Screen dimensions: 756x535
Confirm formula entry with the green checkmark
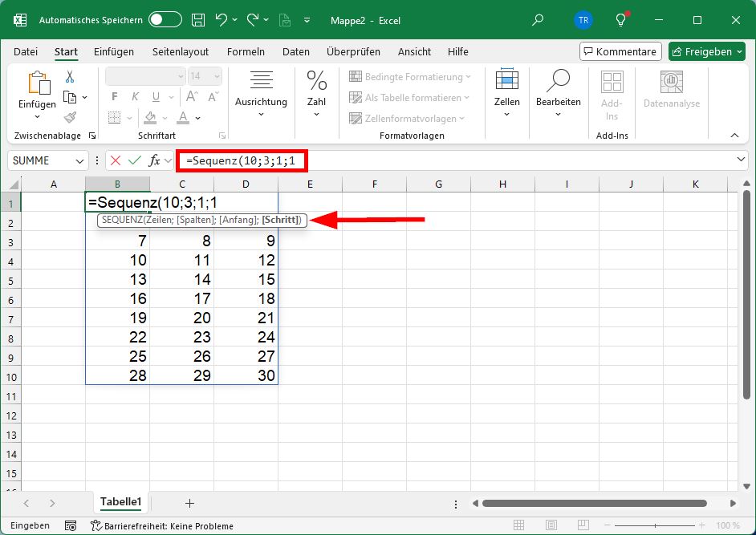(x=133, y=160)
